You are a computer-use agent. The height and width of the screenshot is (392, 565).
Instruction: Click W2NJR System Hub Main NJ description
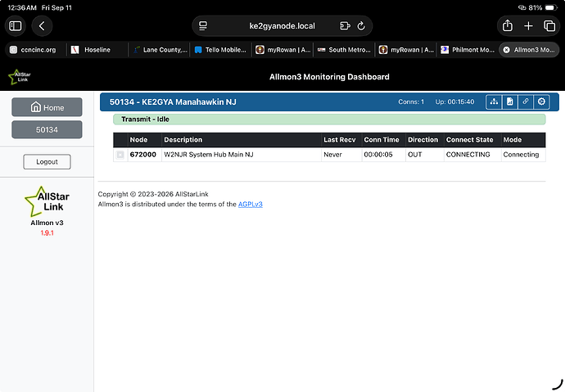[x=209, y=155]
